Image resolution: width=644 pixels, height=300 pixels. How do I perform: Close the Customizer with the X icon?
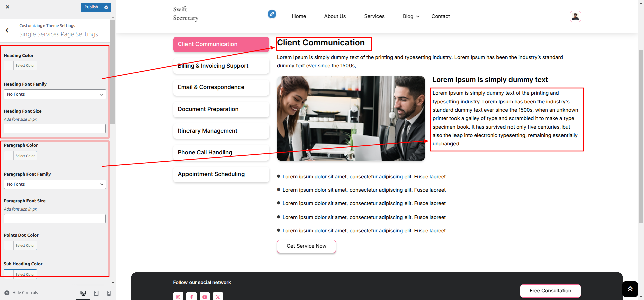[7, 7]
